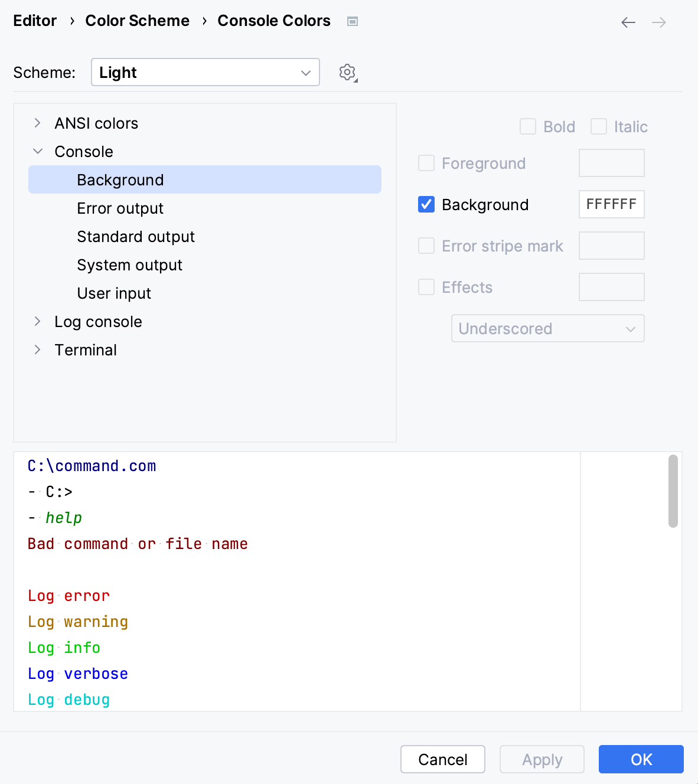Uncheck the Background checkbox
698x784 pixels.
pos(426,204)
